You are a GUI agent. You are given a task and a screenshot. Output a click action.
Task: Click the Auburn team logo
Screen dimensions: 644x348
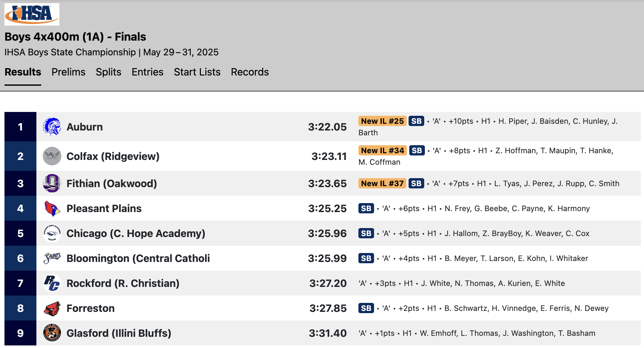pyautogui.click(x=52, y=127)
